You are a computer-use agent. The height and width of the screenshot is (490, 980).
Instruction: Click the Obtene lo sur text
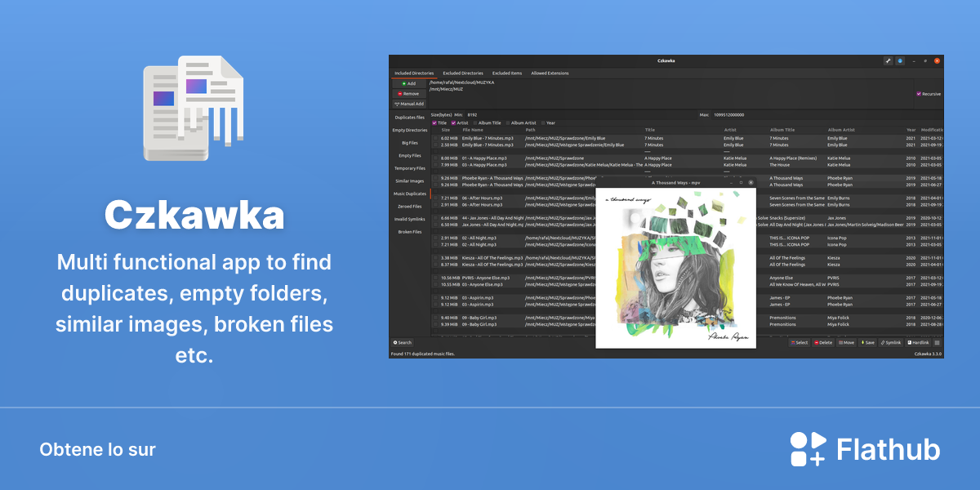(x=97, y=449)
